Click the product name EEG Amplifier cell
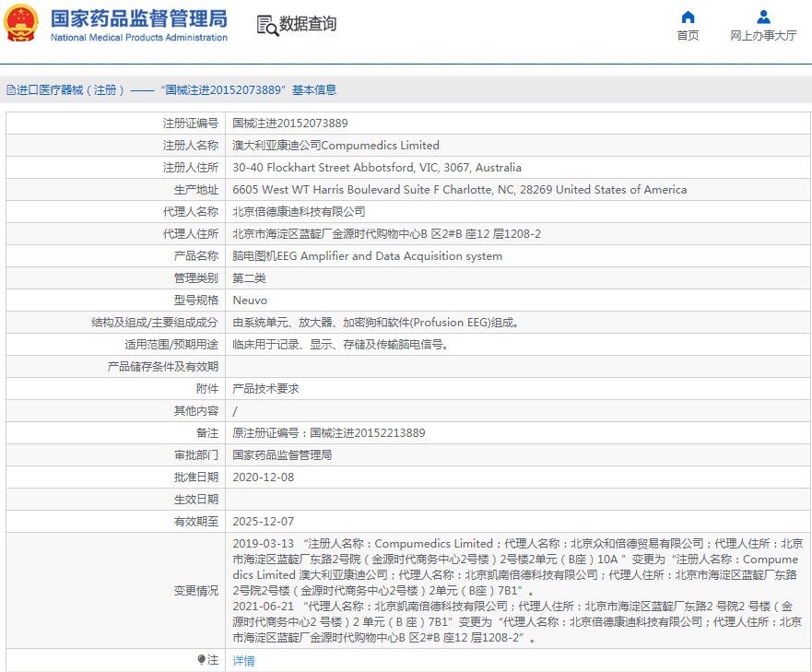 pyautogui.click(x=367, y=256)
